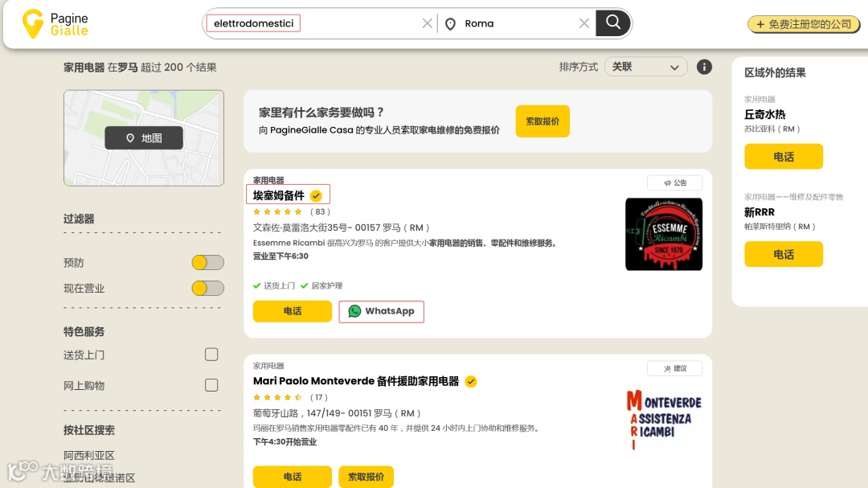The height and width of the screenshot is (488, 868).
Task: Open the Pagine Gialle logo homepage
Action: [55, 24]
